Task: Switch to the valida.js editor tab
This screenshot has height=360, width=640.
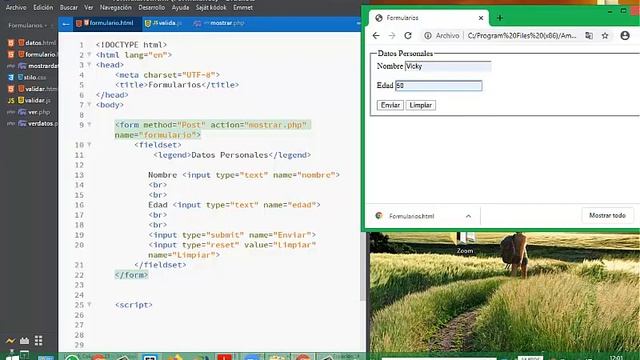Action: (164, 23)
